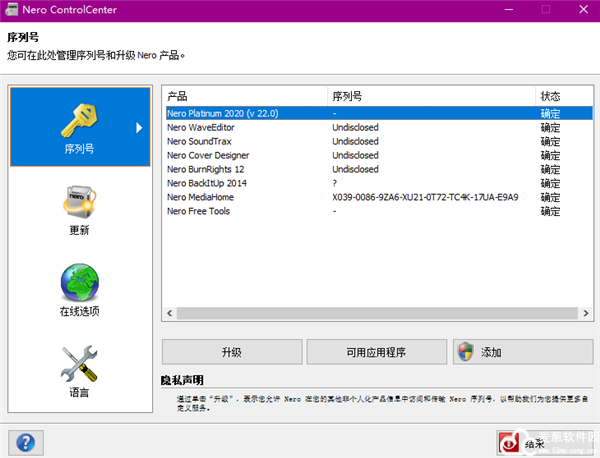The image size is (600, 458).
Task: Open the 语言 wrench and screwdriver icon
Action: [x=80, y=363]
